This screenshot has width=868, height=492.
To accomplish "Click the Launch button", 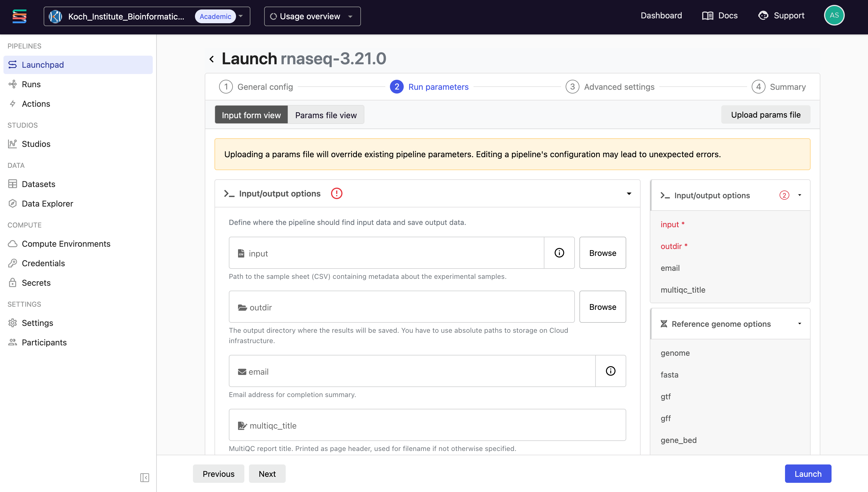I will [807, 474].
